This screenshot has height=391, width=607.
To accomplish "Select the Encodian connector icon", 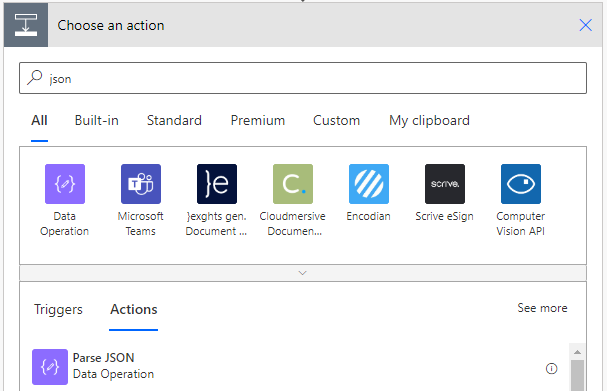I will pos(369,184).
